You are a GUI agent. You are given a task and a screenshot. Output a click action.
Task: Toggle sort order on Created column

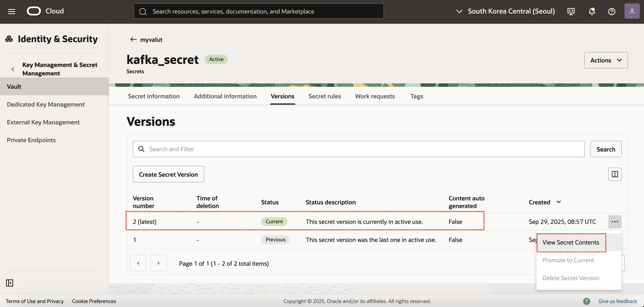click(x=558, y=202)
